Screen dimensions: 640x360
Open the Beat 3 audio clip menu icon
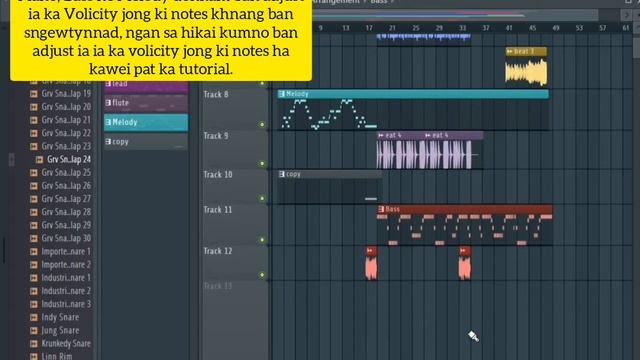509,52
